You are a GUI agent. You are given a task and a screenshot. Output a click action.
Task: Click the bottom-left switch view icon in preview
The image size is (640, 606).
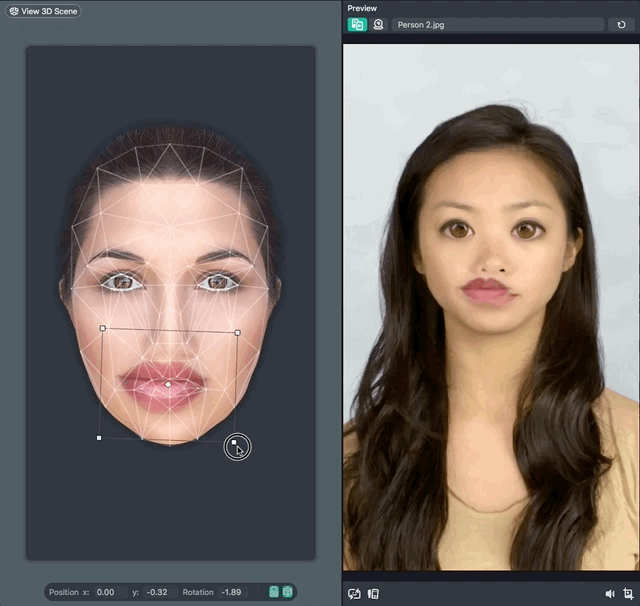click(x=354, y=593)
